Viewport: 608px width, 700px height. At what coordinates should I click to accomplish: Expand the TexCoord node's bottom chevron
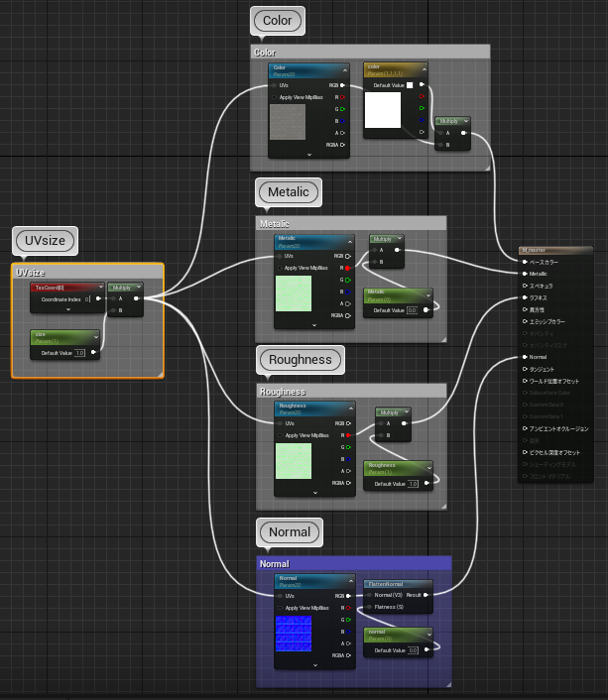pyautogui.click(x=68, y=309)
